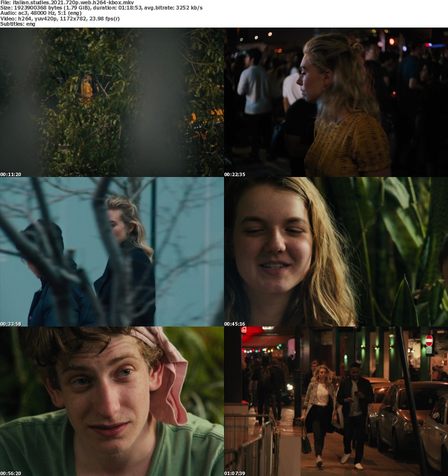Click the 00:45:16 timestamp label
448x476 pixels.
click(x=234, y=324)
